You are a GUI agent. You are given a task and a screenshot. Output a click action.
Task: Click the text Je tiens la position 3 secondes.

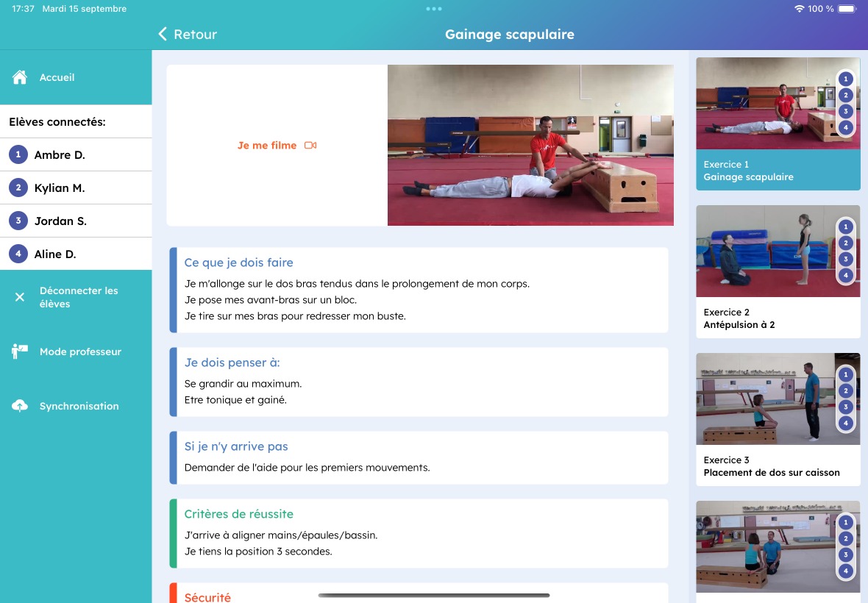[258, 551]
